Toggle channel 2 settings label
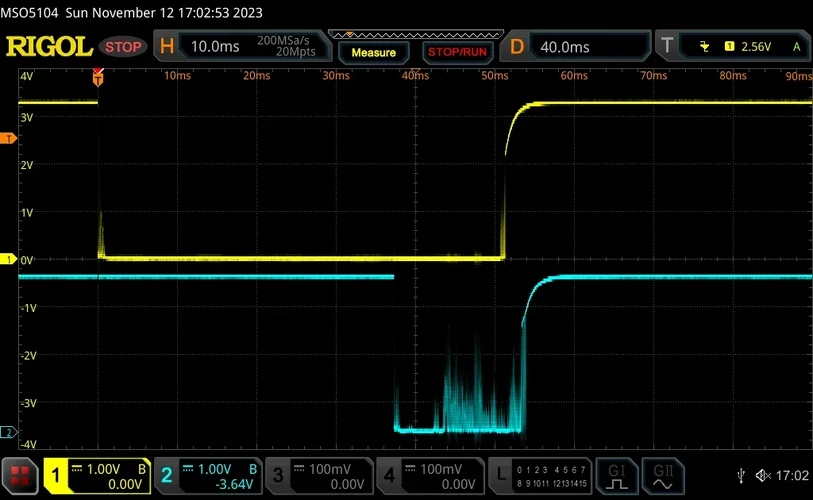Screen dimensions: 813x500 tap(209, 475)
